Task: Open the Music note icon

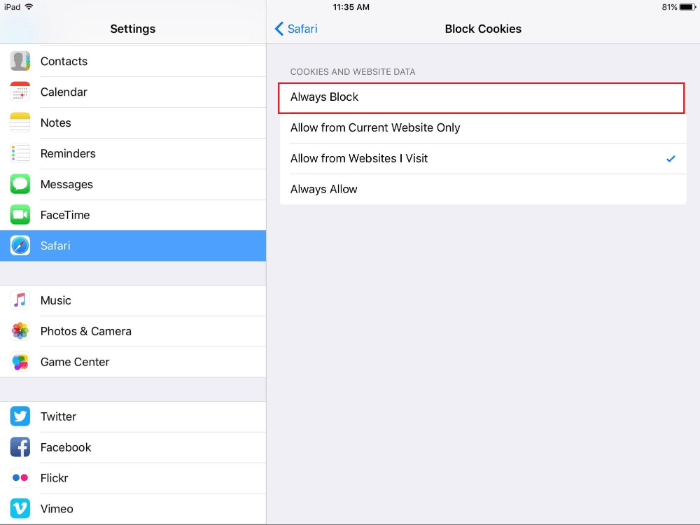Action: [20, 300]
